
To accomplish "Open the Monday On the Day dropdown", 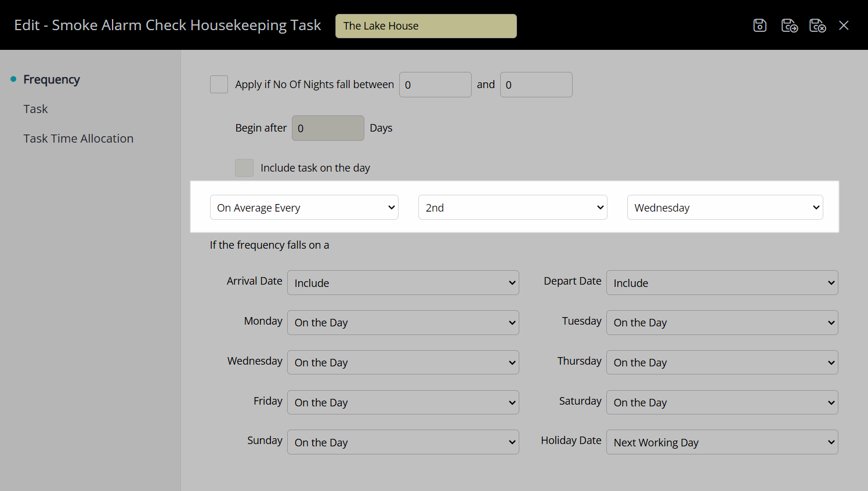I will tap(403, 323).
